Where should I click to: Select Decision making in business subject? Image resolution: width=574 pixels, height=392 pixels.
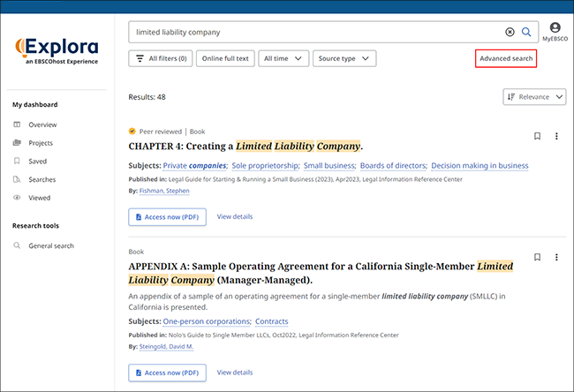pyautogui.click(x=480, y=166)
